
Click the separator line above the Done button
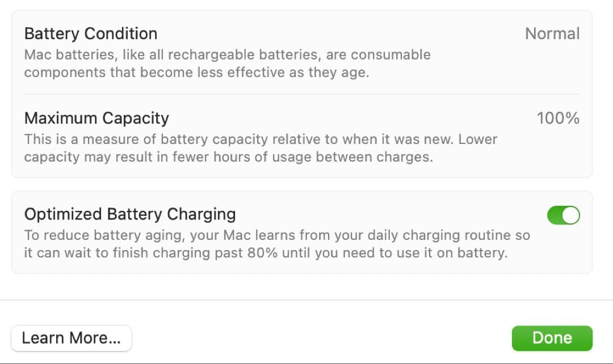pyautogui.click(x=306, y=299)
